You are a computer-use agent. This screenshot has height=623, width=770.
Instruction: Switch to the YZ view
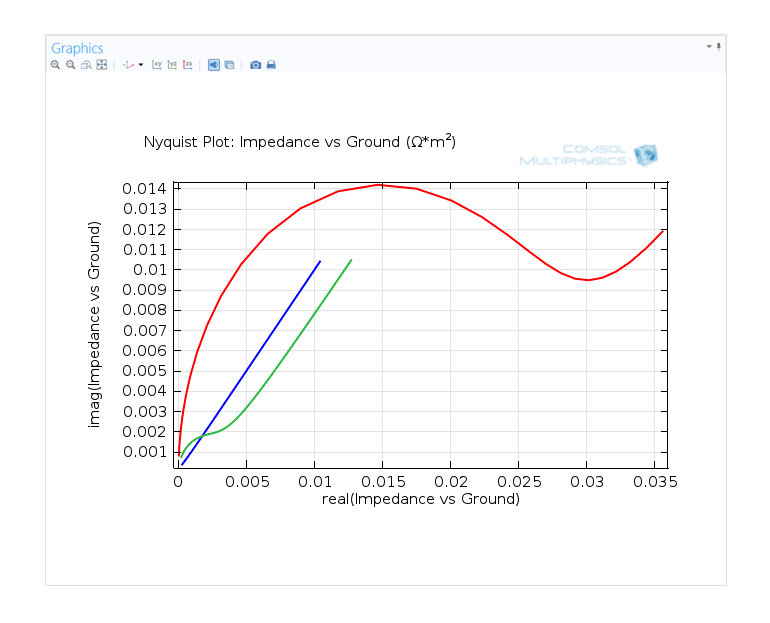[172, 65]
